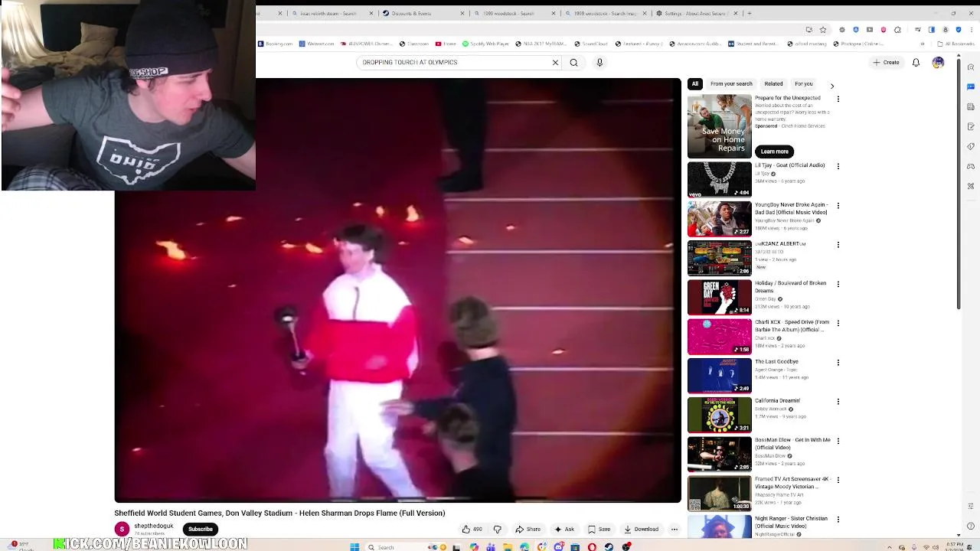The image size is (980, 551).
Task: Click the Ask button
Action: point(564,529)
